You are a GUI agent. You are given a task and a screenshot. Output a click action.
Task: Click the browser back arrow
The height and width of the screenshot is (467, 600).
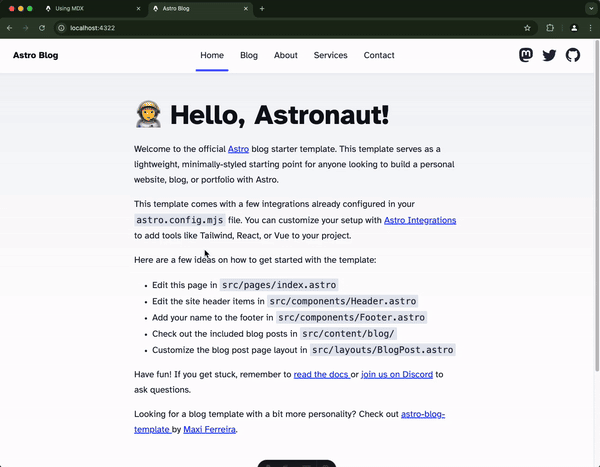[x=10, y=28]
